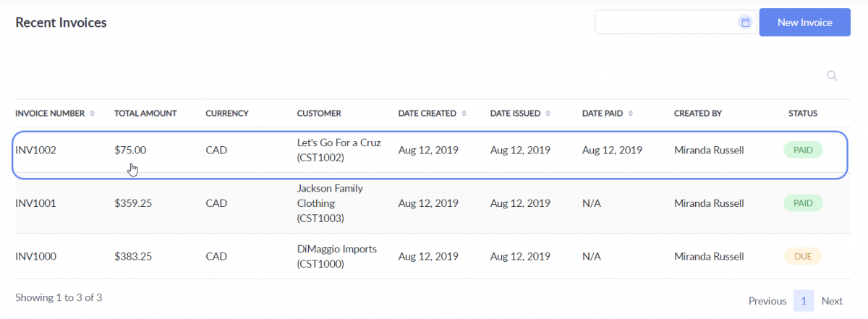This screenshot has height=319, width=868.
Task: Go to the Previous page
Action: [767, 301]
